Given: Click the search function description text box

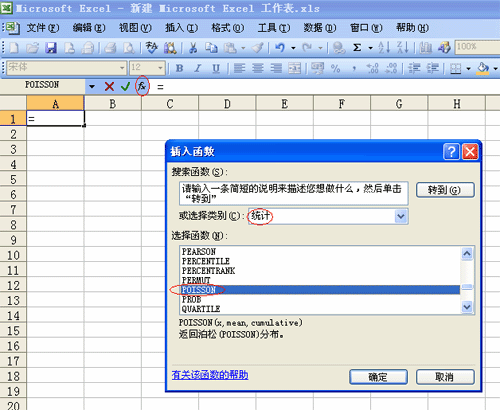Looking at the screenshot, I should (x=293, y=193).
